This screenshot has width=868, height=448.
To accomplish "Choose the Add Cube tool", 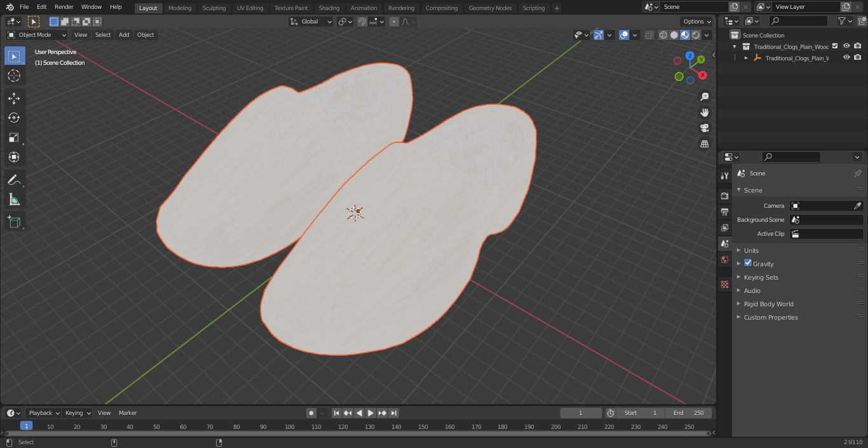I will point(14,222).
